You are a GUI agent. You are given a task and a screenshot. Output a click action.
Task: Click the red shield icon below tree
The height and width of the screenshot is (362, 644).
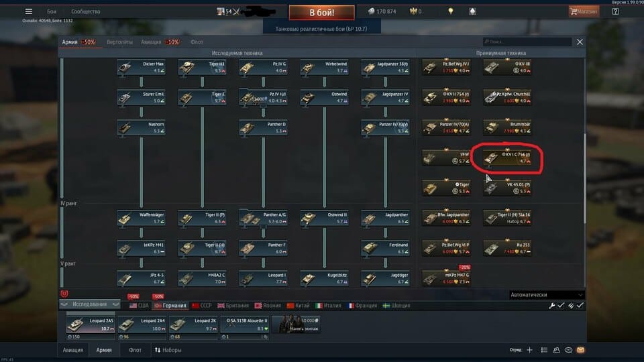pos(64,294)
